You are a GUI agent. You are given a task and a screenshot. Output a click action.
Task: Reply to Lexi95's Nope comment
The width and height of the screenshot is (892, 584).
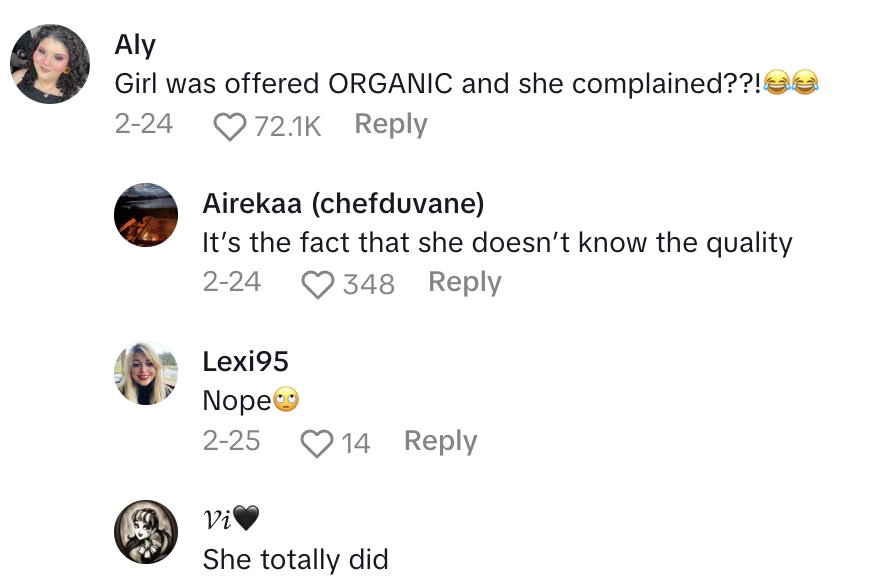[440, 441]
